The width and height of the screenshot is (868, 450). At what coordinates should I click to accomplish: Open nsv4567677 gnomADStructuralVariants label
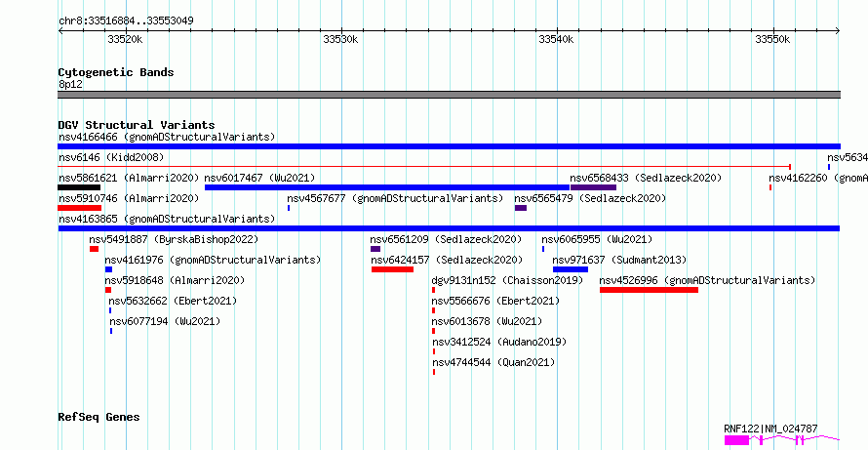pyautogui.click(x=395, y=198)
